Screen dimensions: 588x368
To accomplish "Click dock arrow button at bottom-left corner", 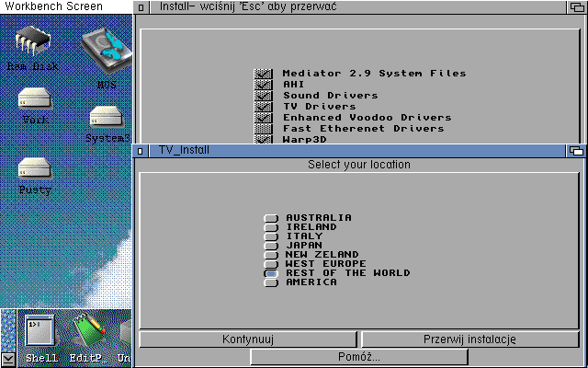I will 8,359.
